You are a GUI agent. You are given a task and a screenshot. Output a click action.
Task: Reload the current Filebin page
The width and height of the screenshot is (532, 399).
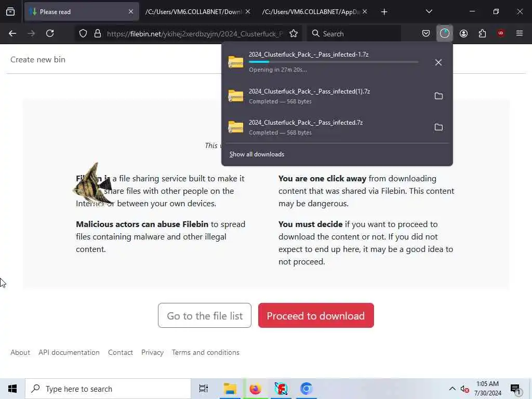click(x=50, y=33)
